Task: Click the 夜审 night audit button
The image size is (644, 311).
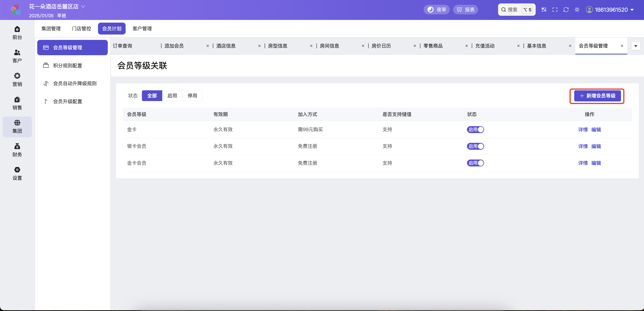Action: 436,10
